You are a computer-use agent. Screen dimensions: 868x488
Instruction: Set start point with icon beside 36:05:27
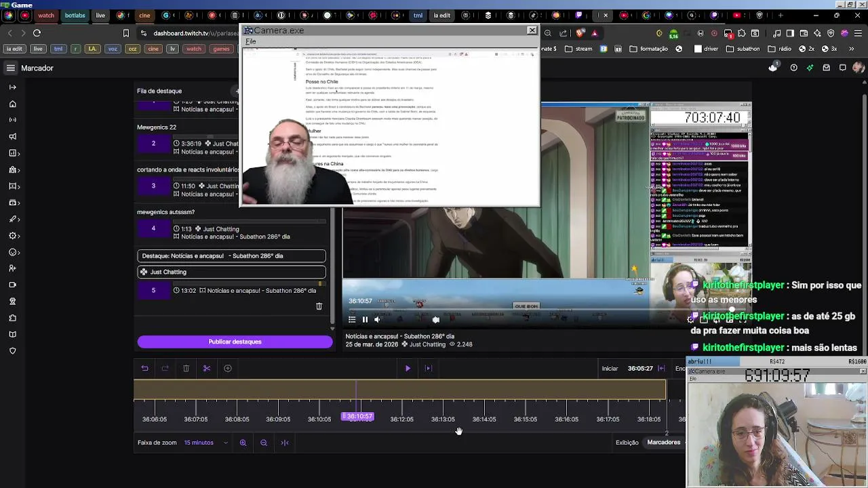(661, 368)
